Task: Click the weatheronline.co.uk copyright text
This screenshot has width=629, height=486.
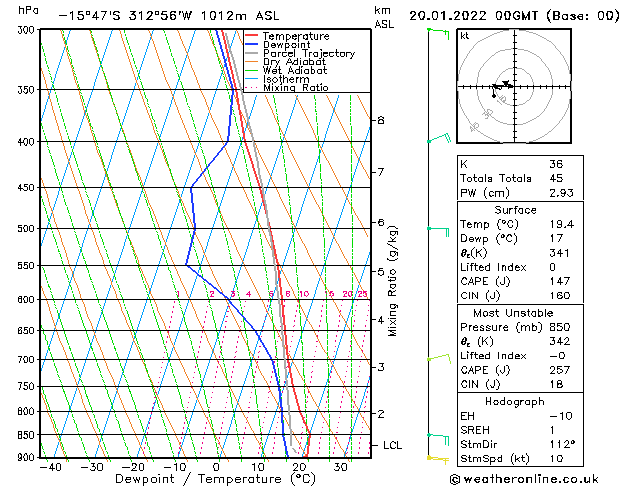Action: tap(524, 479)
